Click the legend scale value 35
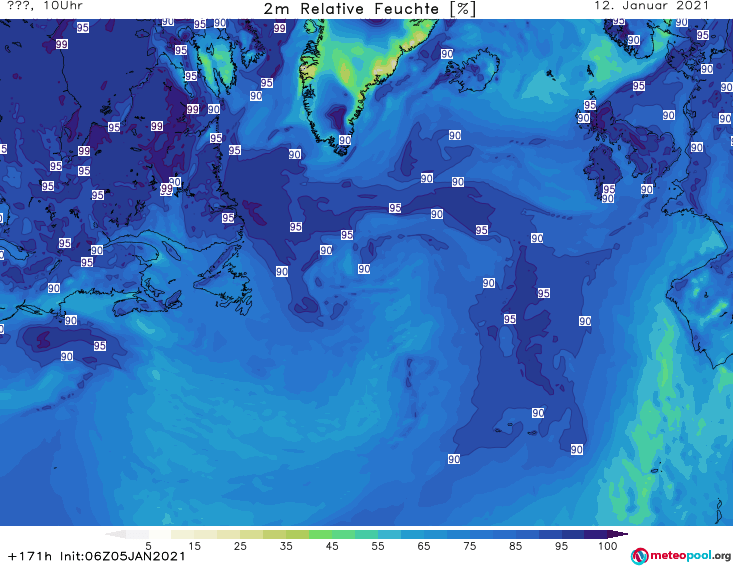This screenshot has width=733, height=566. (x=286, y=546)
